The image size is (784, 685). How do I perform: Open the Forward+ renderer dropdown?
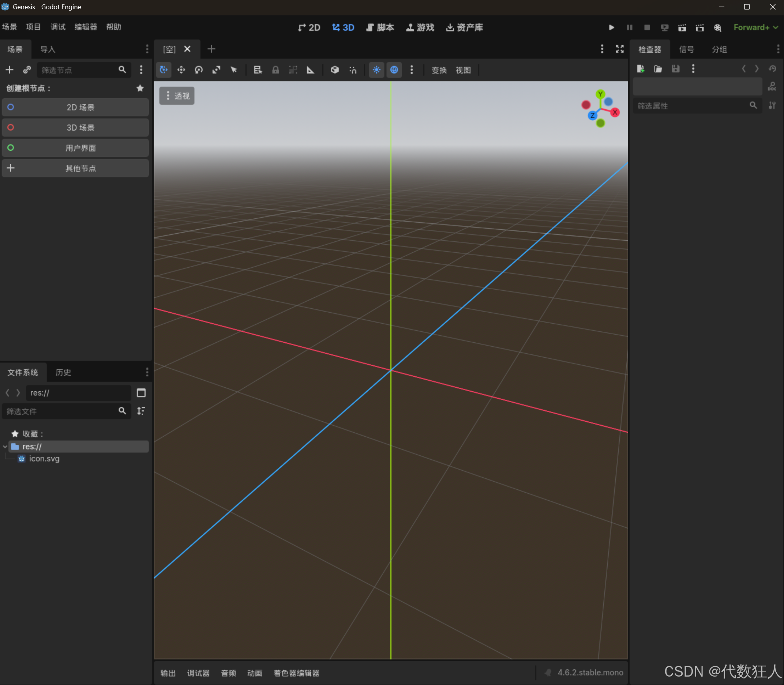(755, 27)
